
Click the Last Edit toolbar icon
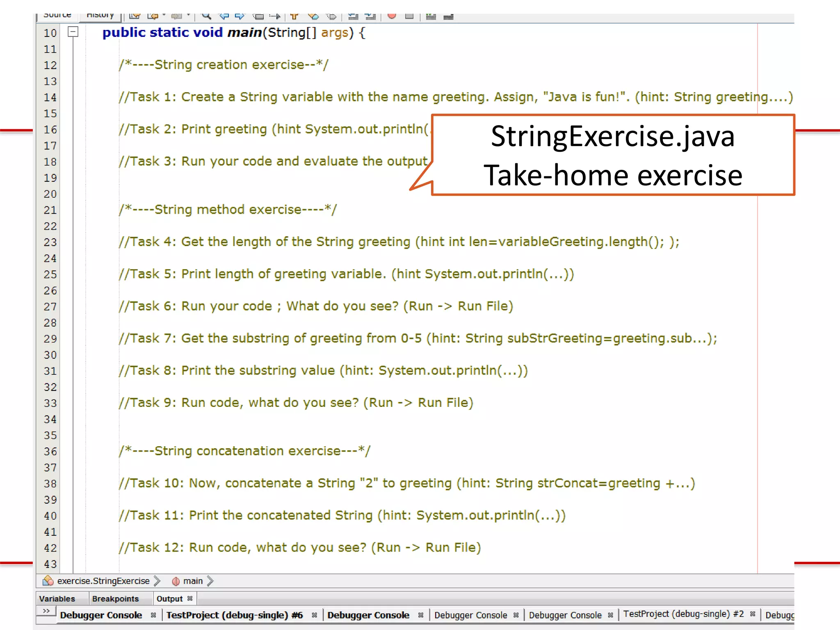pos(135,16)
